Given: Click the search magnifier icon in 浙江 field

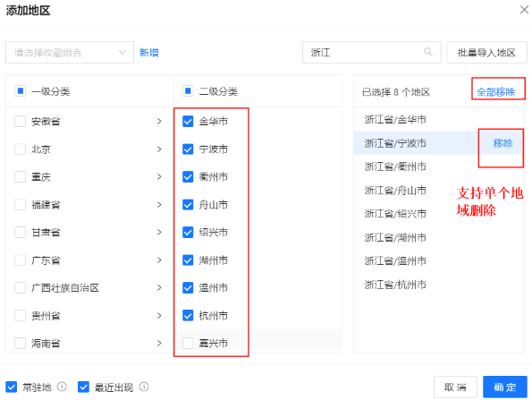Looking at the screenshot, I should coord(428,52).
